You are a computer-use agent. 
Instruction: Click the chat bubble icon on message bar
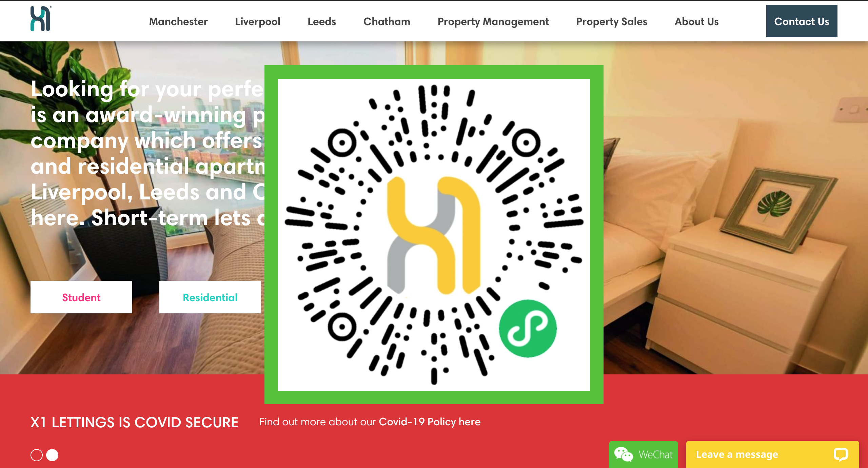pos(841,454)
